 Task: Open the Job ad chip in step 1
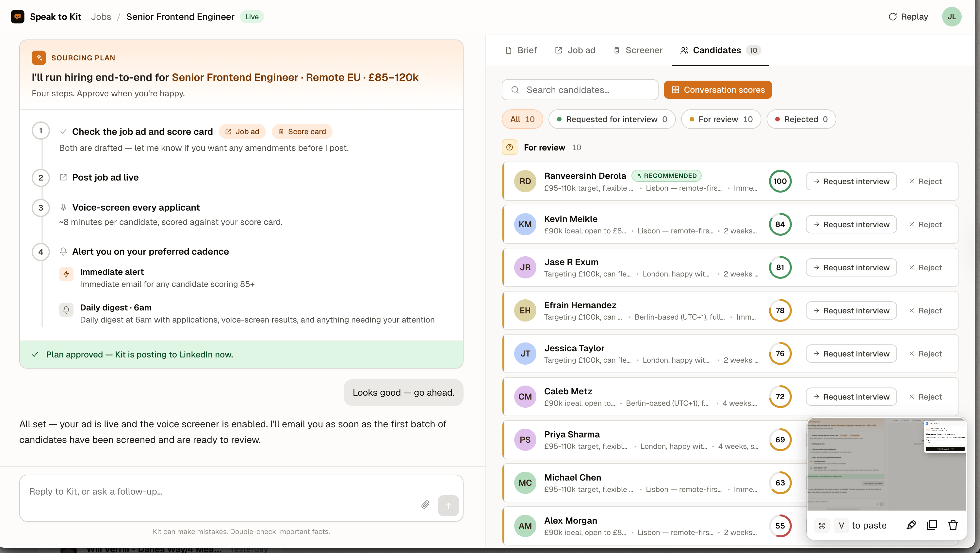pos(242,132)
